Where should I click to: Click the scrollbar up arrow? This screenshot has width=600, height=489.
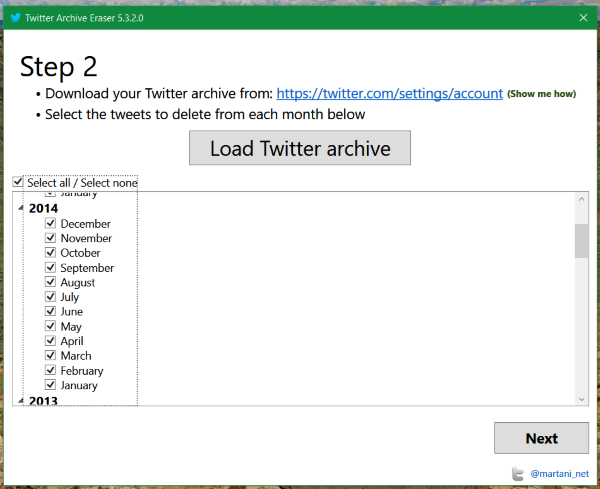click(582, 199)
